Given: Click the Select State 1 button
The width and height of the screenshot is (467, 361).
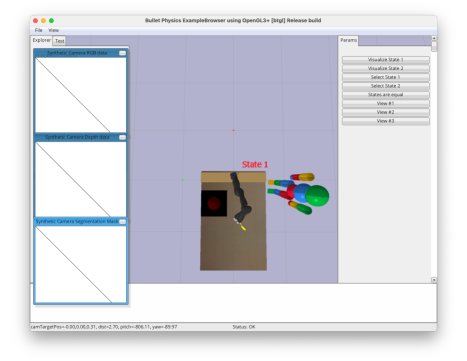Looking at the screenshot, I should click(385, 77).
